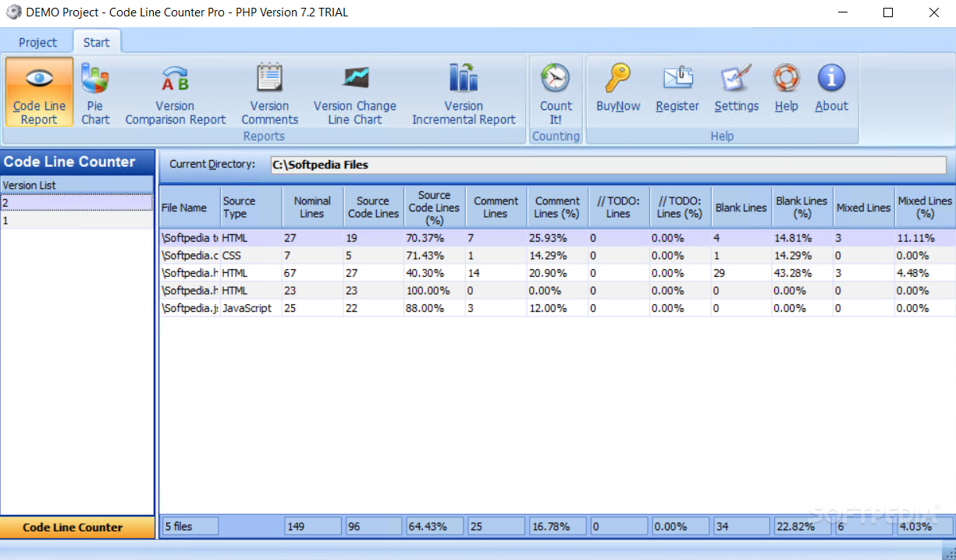Select version 1 in Version List
Image resolution: width=956 pixels, height=560 pixels.
(76, 220)
